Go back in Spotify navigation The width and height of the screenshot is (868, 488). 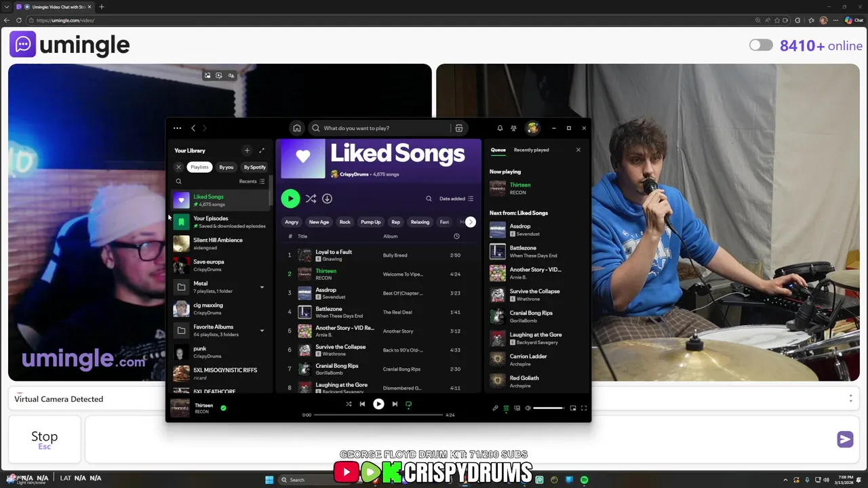point(193,128)
